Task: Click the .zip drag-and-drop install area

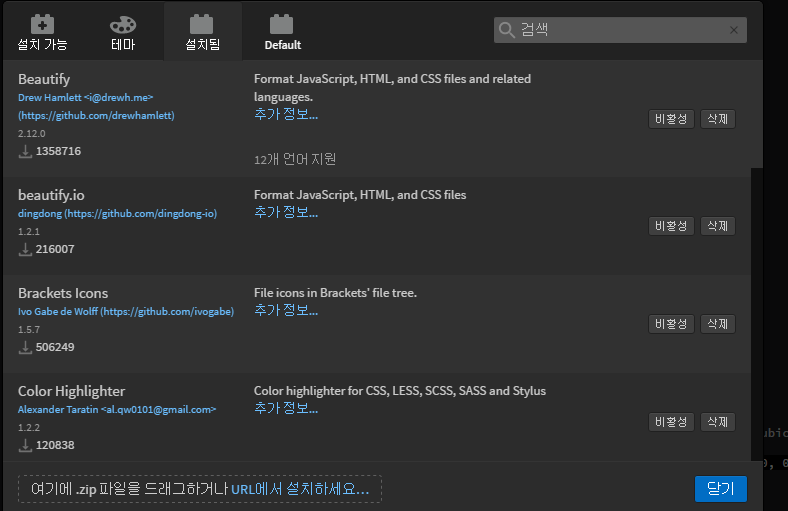Action: [200, 489]
